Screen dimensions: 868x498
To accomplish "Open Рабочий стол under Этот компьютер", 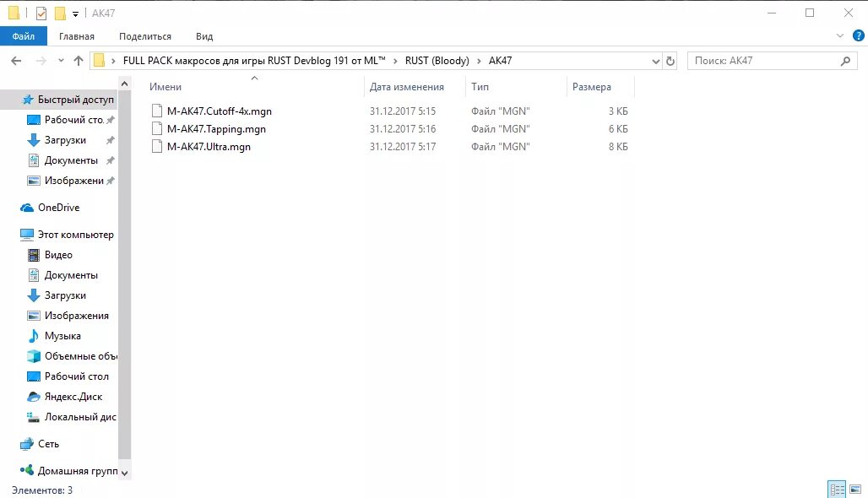I will point(76,376).
